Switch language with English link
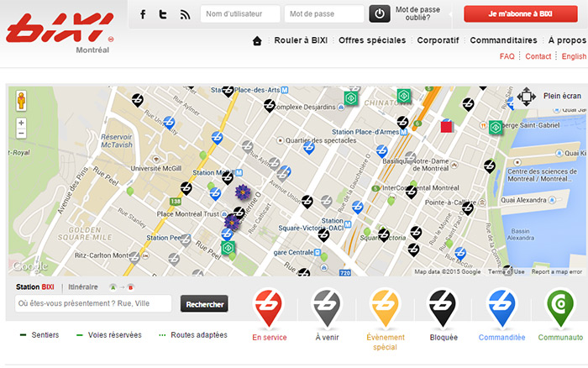 pyautogui.click(x=574, y=56)
